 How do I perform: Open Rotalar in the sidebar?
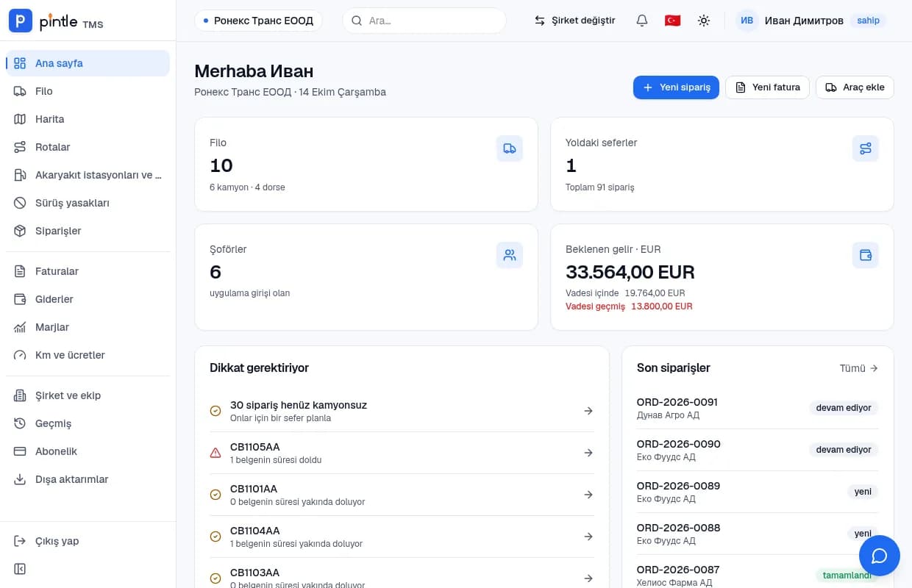[88, 147]
